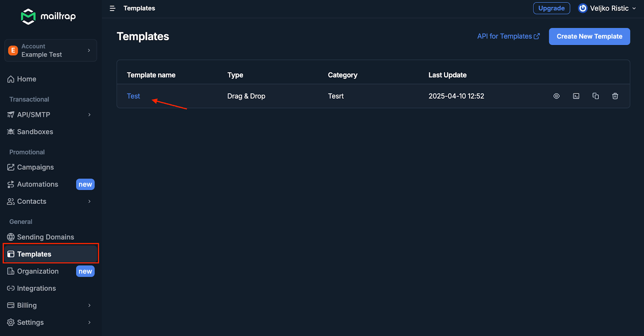
Task: Expand the Billing submenu chevron
Action: 89,305
